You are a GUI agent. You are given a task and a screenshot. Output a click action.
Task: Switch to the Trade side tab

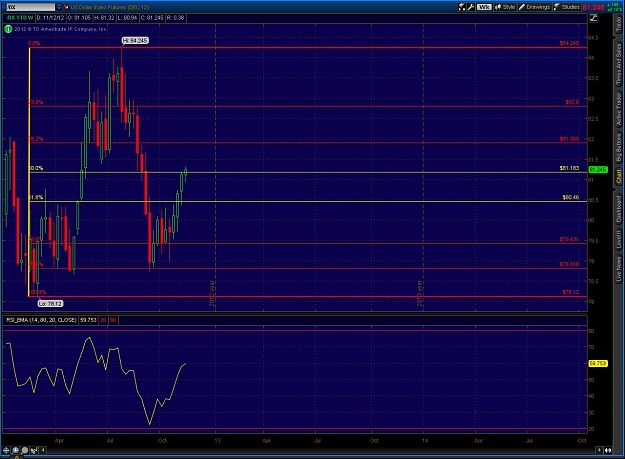coord(618,25)
